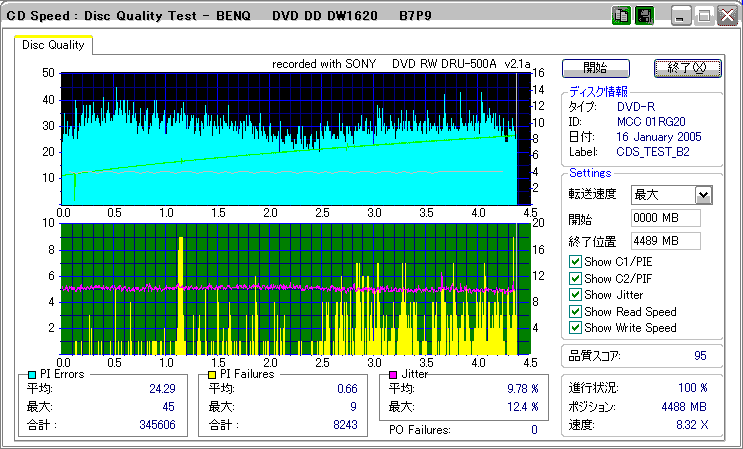Toggle Show Read Speed checkbox
Viewport: 743px width, 449px height.
tap(574, 312)
